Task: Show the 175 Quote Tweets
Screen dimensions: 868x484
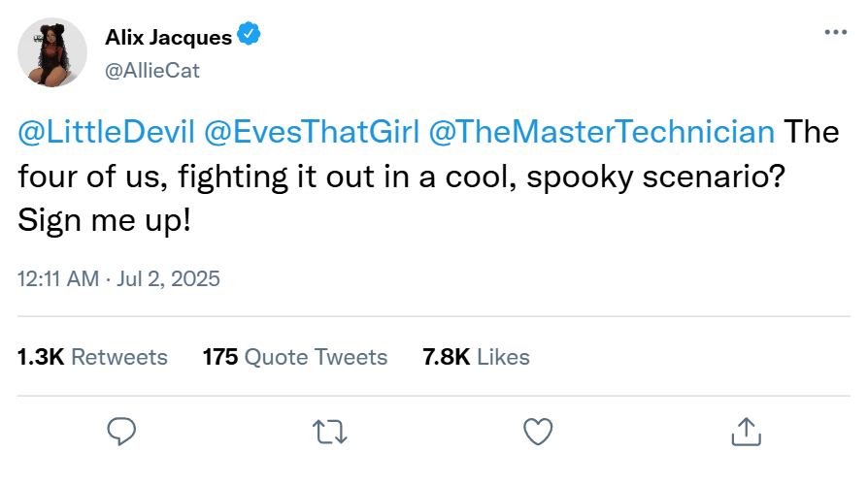Action: click(x=294, y=357)
